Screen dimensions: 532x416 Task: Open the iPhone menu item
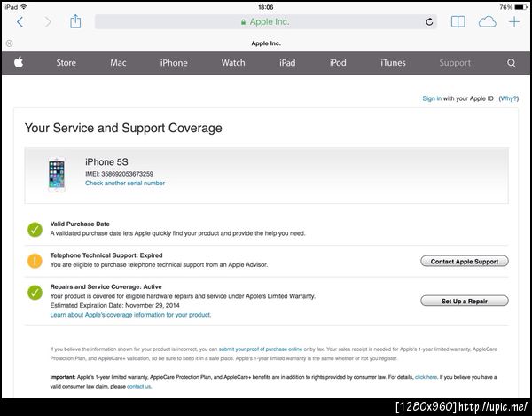[x=174, y=63]
